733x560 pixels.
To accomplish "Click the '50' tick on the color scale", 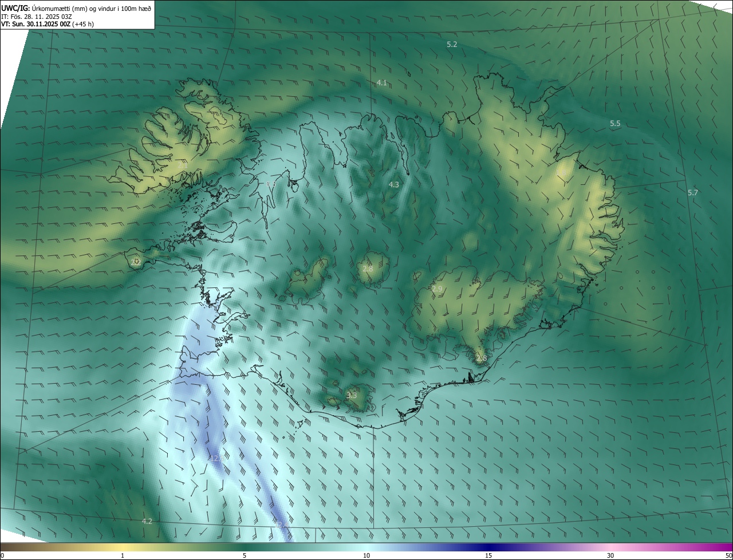I will pyautogui.click(x=728, y=555).
